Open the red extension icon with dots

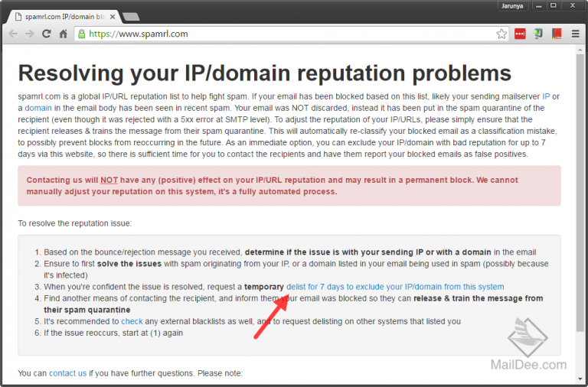point(521,34)
